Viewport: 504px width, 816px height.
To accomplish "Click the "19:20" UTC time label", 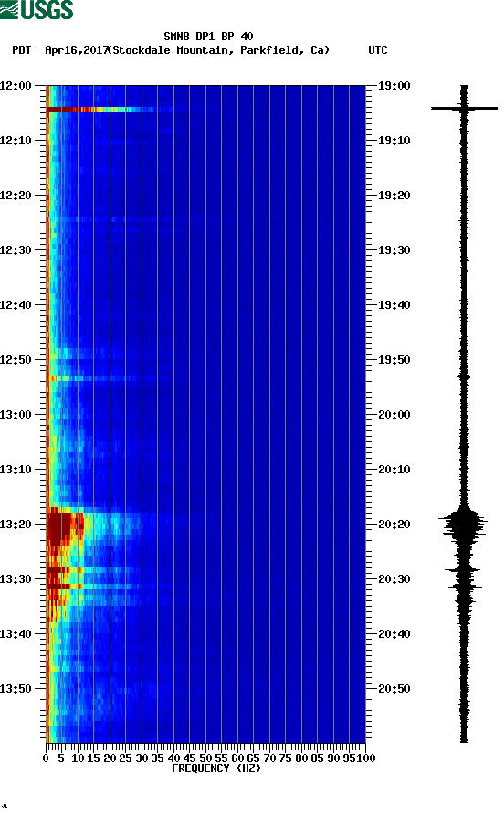I will pos(394,196).
